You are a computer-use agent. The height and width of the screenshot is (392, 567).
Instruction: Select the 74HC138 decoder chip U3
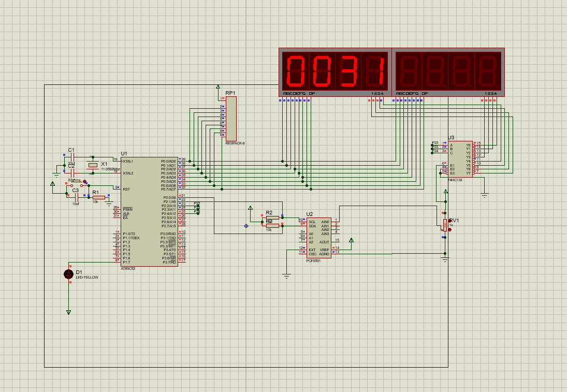pyautogui.click(x=460, y=159)
